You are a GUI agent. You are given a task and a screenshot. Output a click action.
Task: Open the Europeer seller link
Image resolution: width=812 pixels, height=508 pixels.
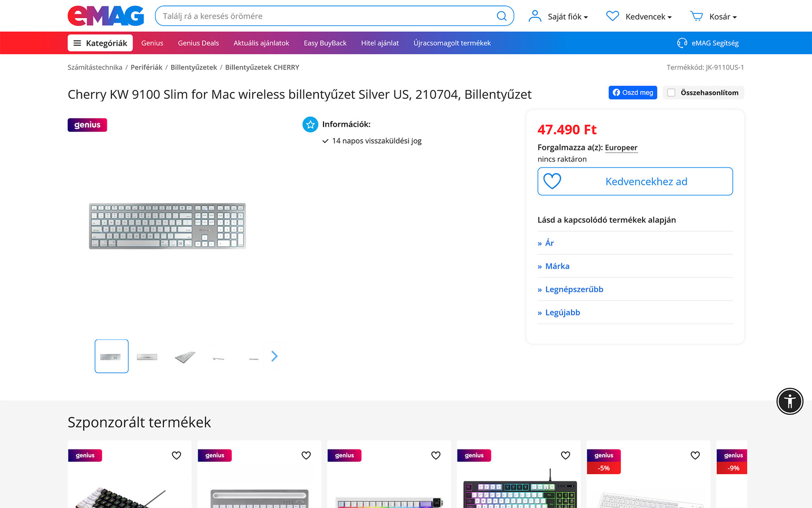click(621, 147)
